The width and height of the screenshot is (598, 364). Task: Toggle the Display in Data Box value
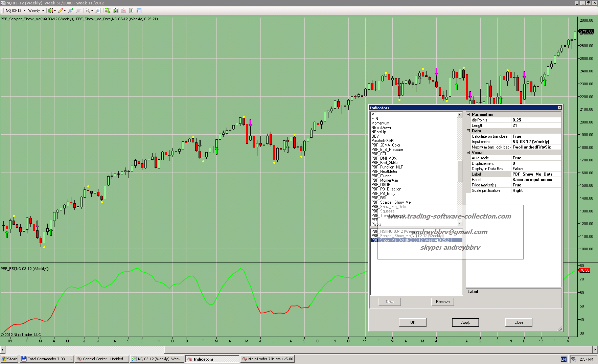point(535,169)
